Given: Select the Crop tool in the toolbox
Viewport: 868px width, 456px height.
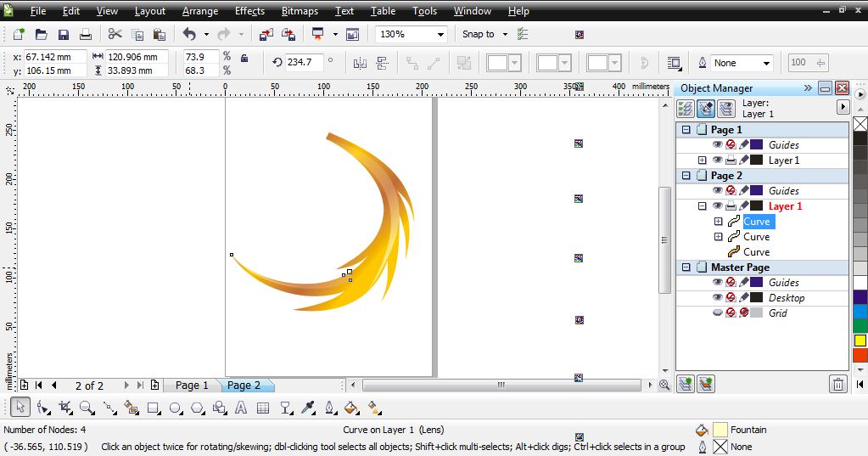Looking at the screenshot, I should click(x=65, y=408).
